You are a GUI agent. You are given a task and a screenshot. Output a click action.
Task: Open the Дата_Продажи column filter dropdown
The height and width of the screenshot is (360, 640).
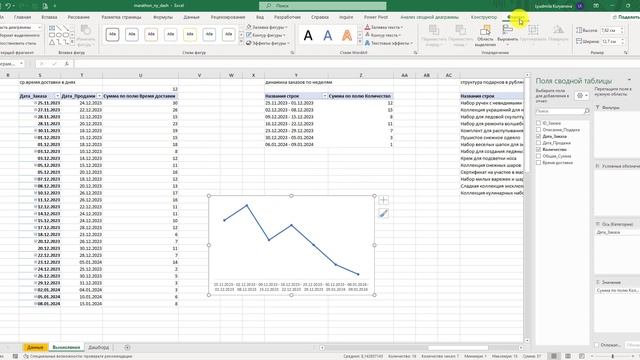point(99,96)
